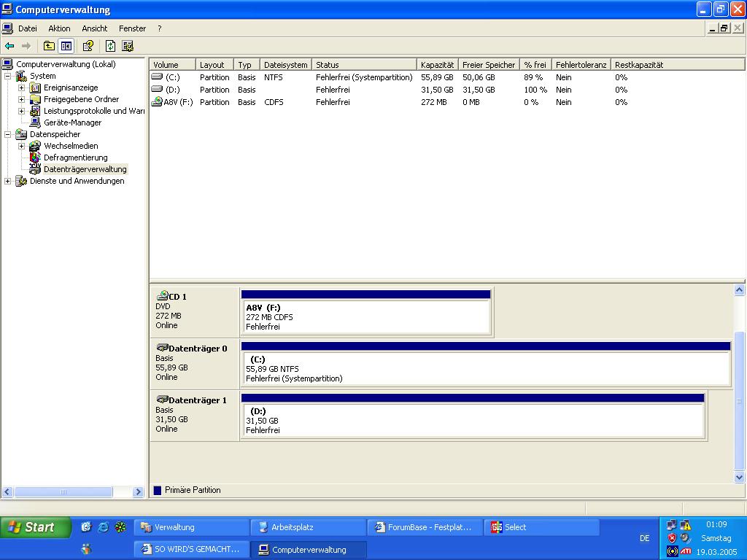Restore the inner MDI window button
This screenshot has width=747, height=560.
click(x=724, y=28)
